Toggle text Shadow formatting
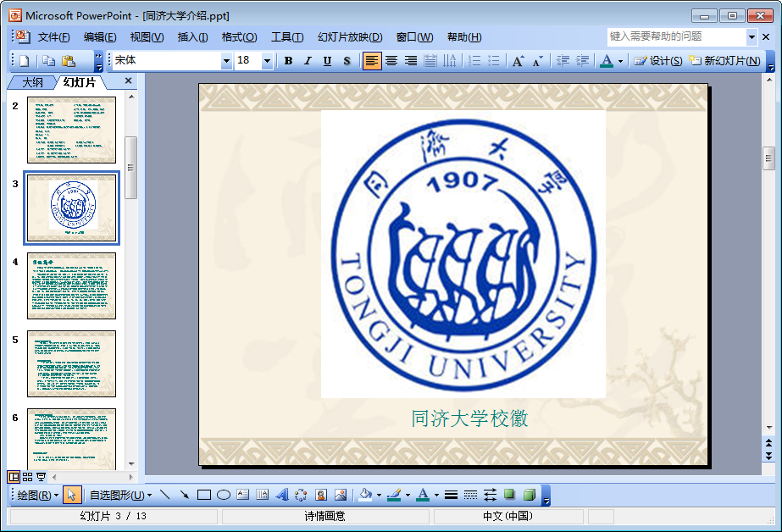The width and height of the screenshot is (782, 532). [x=347, y=61]
